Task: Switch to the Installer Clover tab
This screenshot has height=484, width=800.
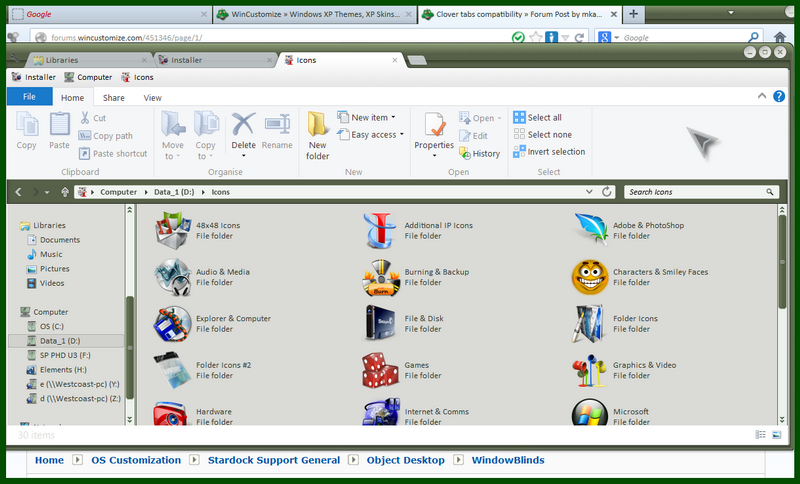Action: (215, 60)
